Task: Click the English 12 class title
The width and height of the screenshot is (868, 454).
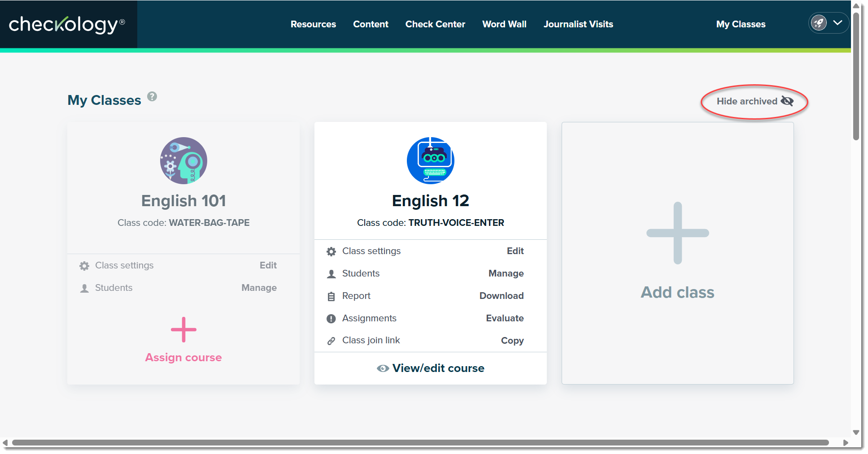Action: (431, 201)
